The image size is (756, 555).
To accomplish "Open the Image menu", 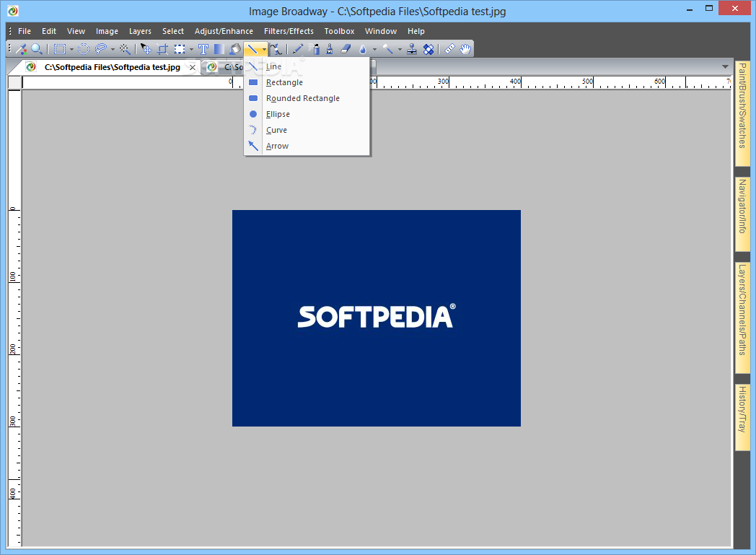I will tap(107, 31).
